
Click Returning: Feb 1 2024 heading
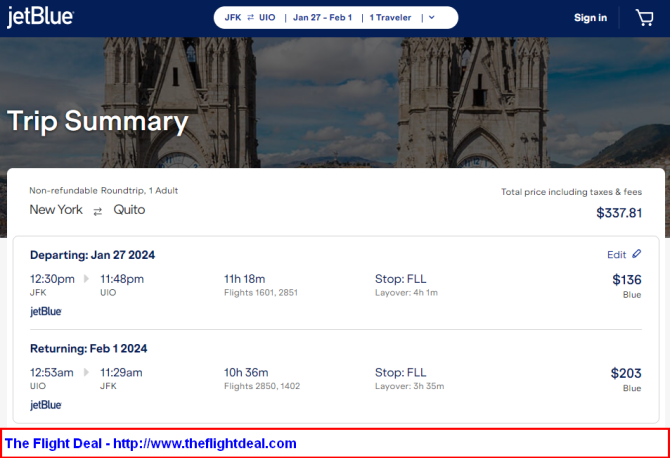coord(88,349)
